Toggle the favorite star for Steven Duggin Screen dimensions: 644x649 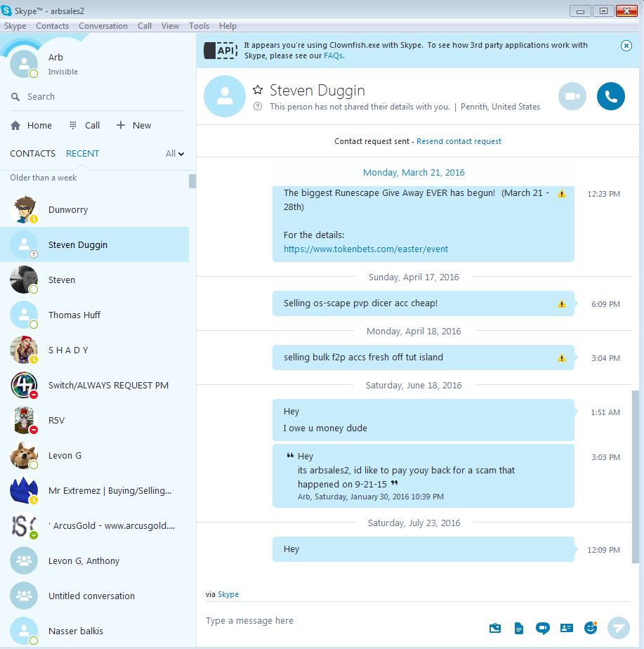(x=258, y=90)
